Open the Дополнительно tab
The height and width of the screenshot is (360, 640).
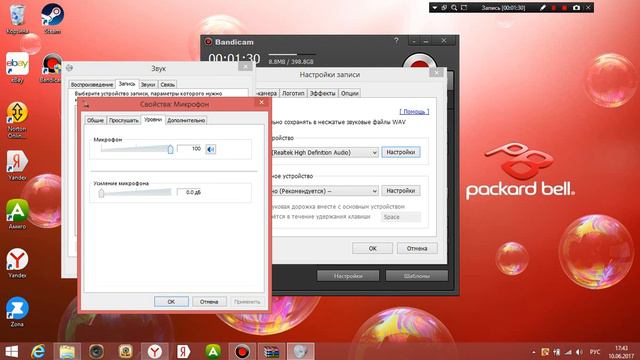coord(186,120)
